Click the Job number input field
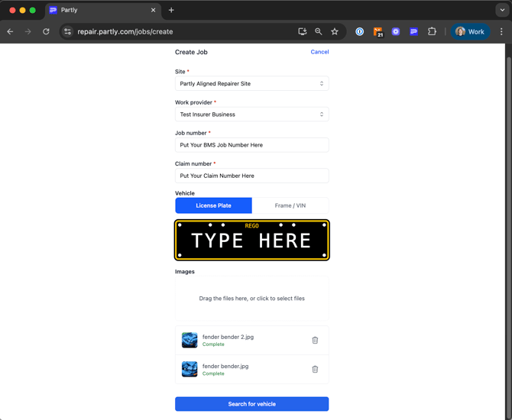 [251, 145]
